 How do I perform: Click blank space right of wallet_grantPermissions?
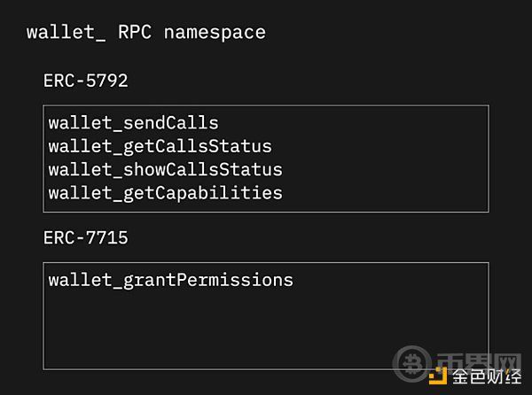[390, 281]
